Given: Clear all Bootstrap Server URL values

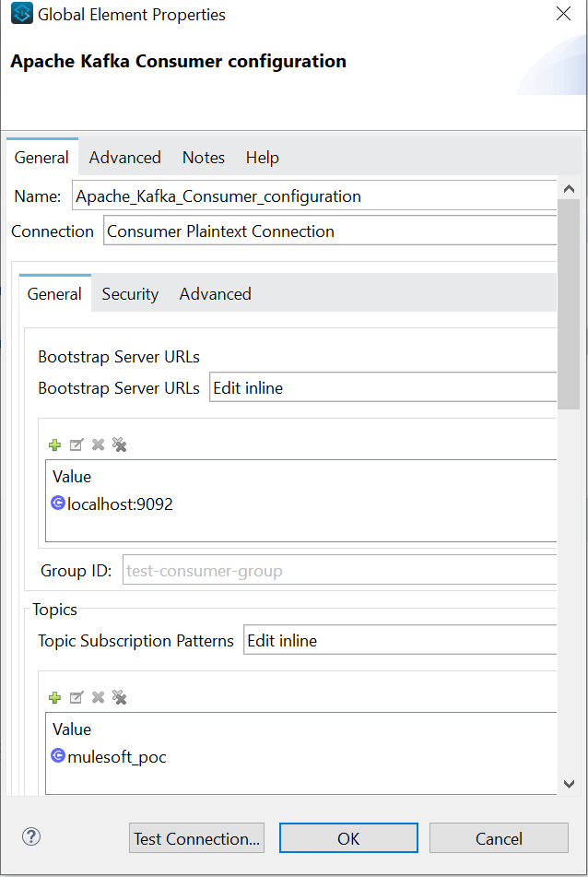Looking at the screenshot, I should (119, 444).
